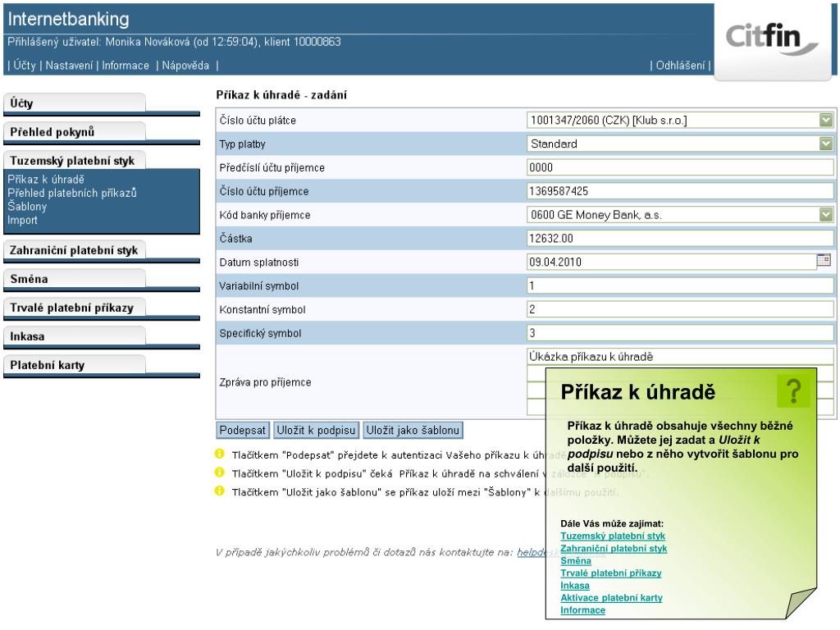Image resolution: width=840 pixels, height=630 pixels.
Task: Expand the Číslo účtu plátce dropdown
Action: click(825, 120)
